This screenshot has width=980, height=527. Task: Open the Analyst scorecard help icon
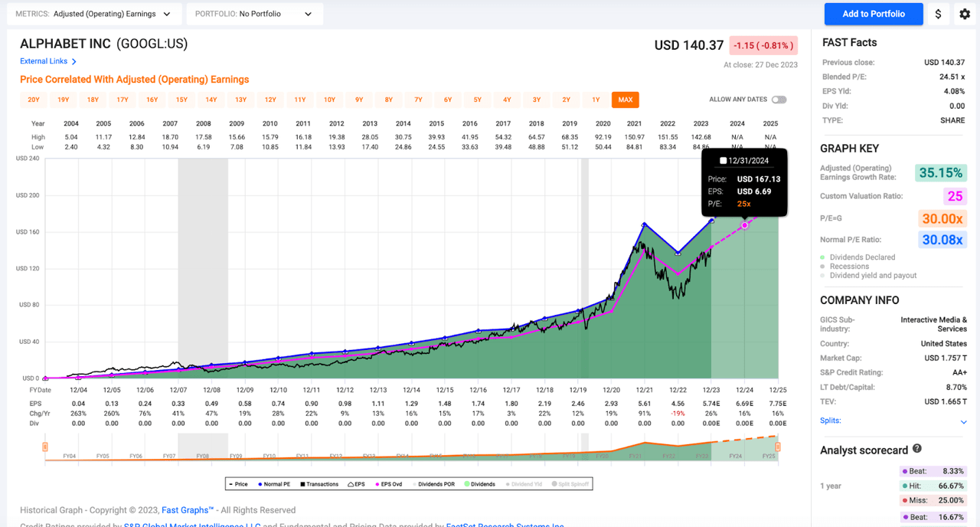click(916, 449)
